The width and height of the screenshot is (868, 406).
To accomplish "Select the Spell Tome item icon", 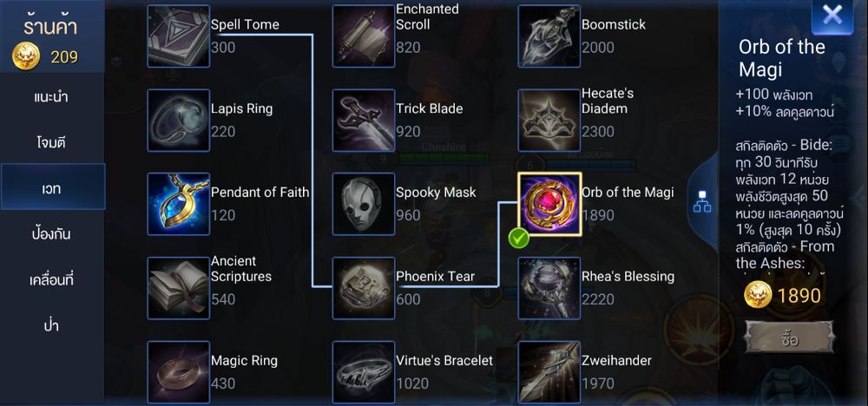I will (178, 36).
